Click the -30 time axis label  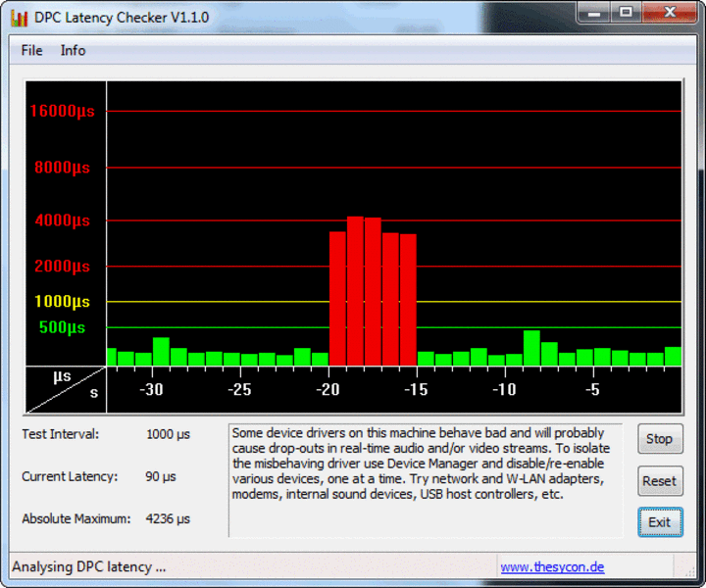pos(151,389)
